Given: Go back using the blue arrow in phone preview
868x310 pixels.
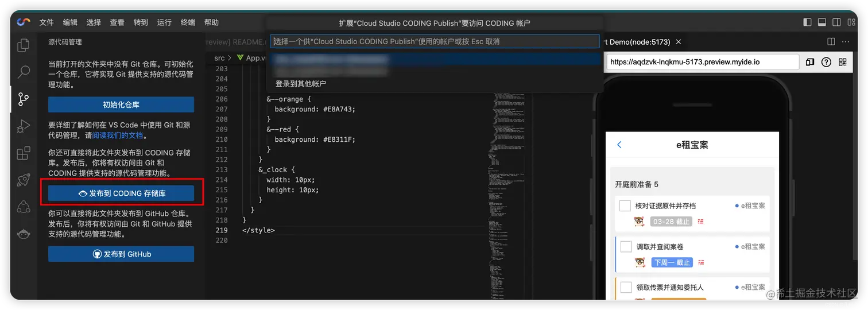Looking at the screenshot, I should (619, 145).
